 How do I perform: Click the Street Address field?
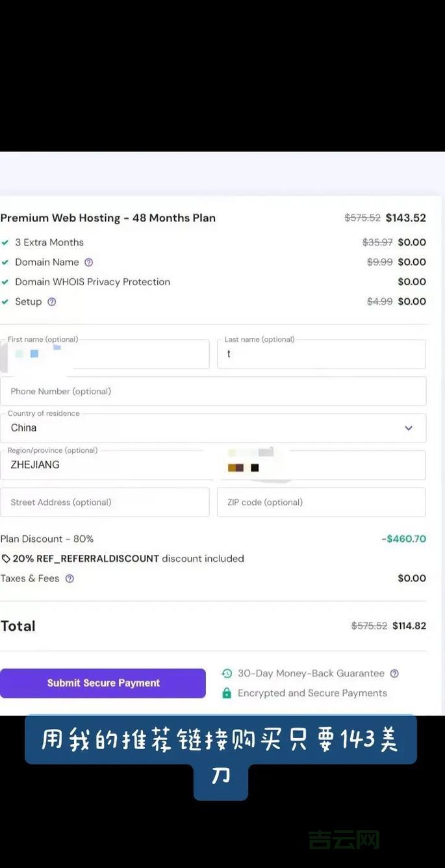[105, 502]
